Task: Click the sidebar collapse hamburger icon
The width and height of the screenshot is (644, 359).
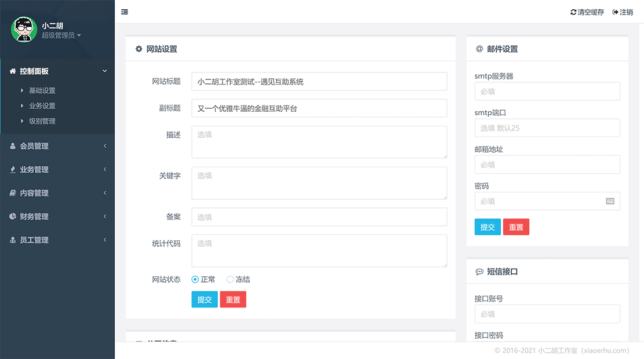Action: 124,12
